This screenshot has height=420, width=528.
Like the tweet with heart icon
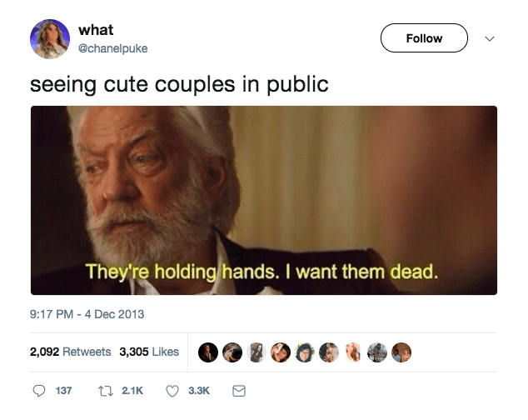click(172, 391)
